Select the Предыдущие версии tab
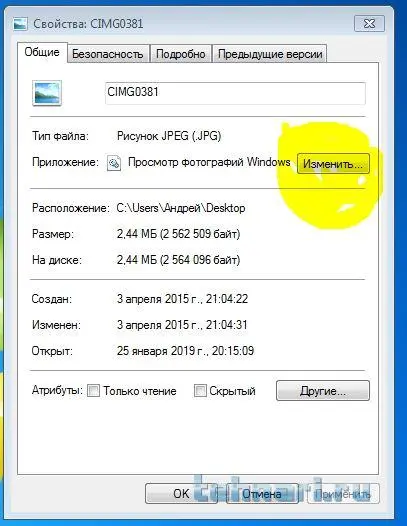 tap(270, 54)
